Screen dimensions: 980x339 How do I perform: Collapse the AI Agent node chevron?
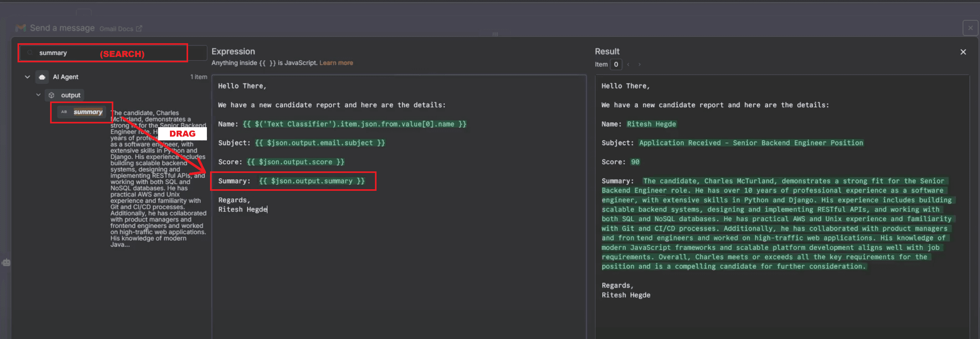(28, 77)
